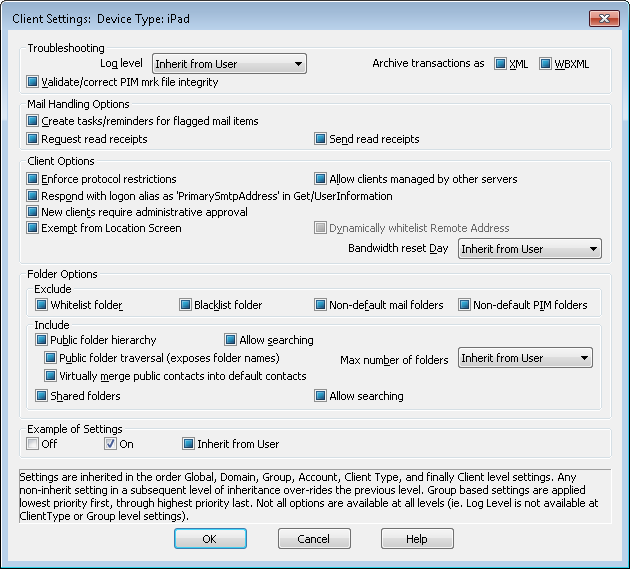Screen dimensions: 630x569
Task: Toggle Blacklist folder exclusion checkbox
Action: [185, 305]
